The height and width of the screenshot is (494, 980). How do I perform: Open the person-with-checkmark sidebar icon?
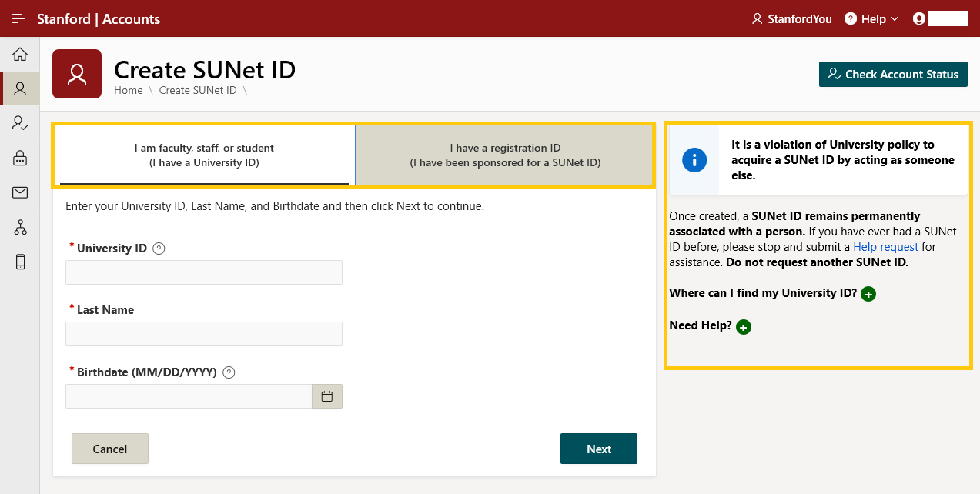click(x=20, y=123)
